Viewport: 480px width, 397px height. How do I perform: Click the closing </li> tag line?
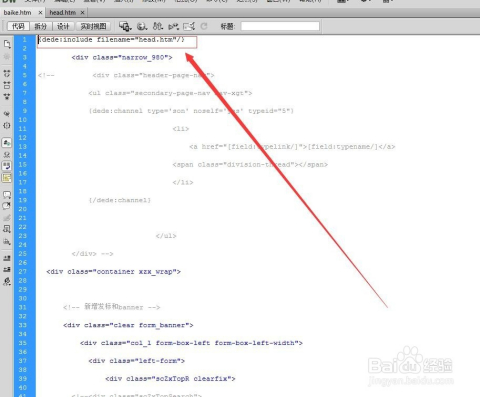(x=183, y=182)
